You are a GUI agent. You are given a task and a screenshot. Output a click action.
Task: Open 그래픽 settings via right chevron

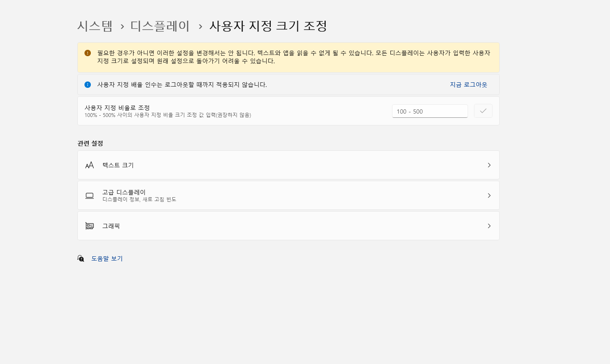(x=489, y=226)
